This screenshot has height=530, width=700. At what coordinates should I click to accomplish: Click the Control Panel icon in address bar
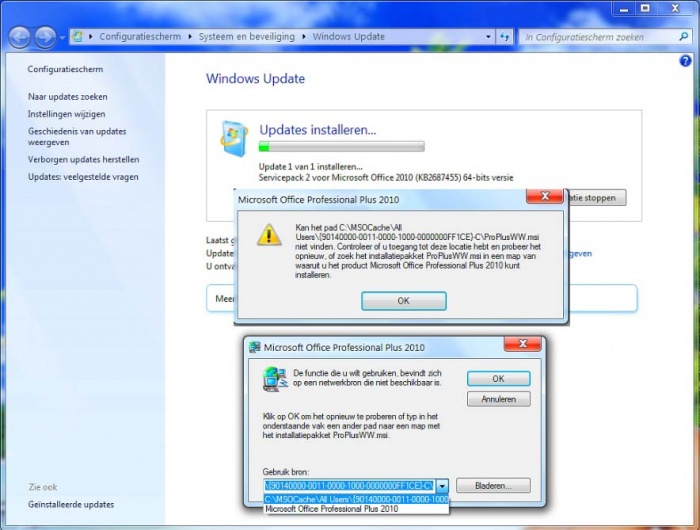tap(77, 36)
